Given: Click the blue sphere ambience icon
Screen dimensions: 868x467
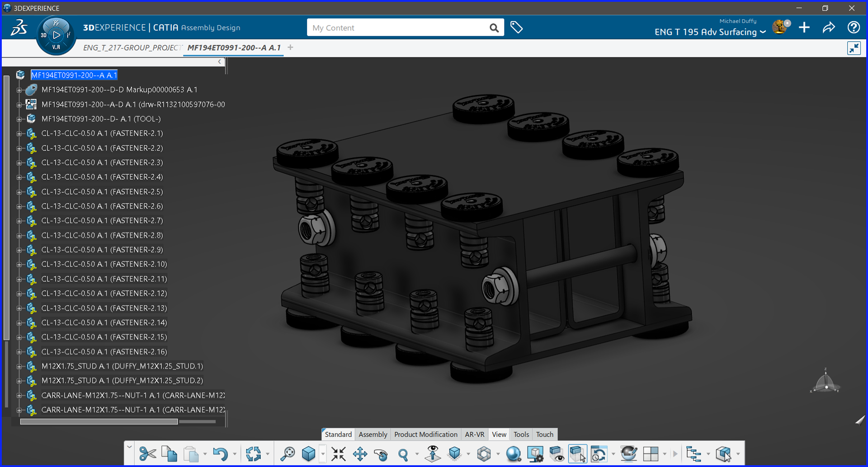Looking at the screenshot, I should click(x=514, y=454).
